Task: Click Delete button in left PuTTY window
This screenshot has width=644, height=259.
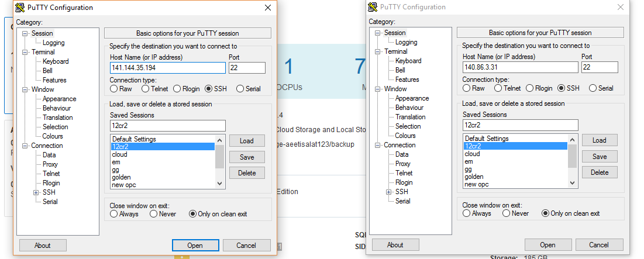Action: pyautogui.click(x=247, y=173)
